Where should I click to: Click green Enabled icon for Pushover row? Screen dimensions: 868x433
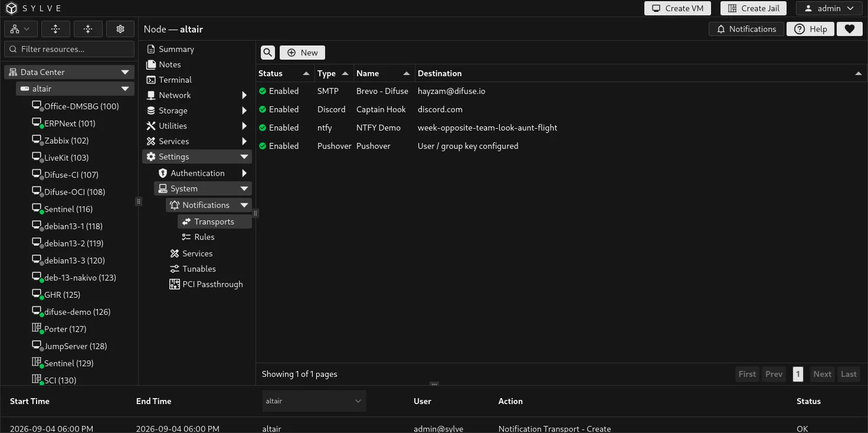tap(263, 146)
